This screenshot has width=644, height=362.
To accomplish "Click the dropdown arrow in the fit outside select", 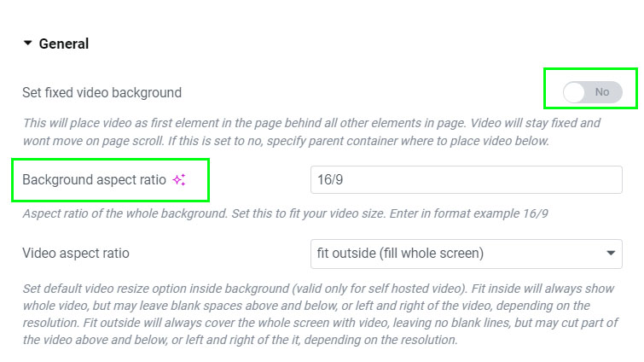I will (x=611, y=254).
